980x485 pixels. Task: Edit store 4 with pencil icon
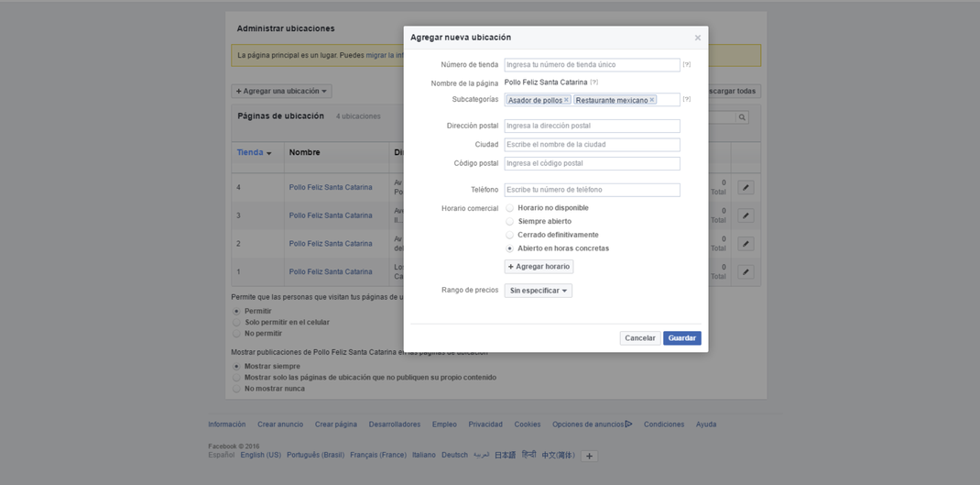click(746, 187)
